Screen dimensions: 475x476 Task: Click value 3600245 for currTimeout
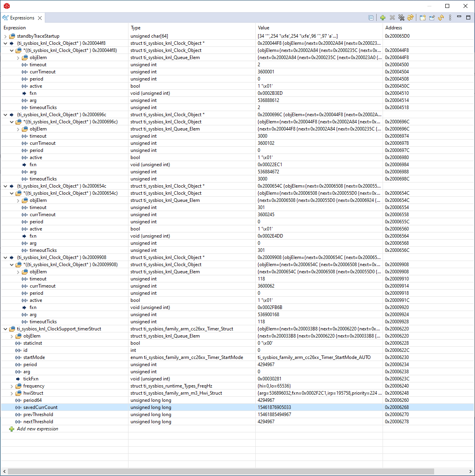click(266, 215)
